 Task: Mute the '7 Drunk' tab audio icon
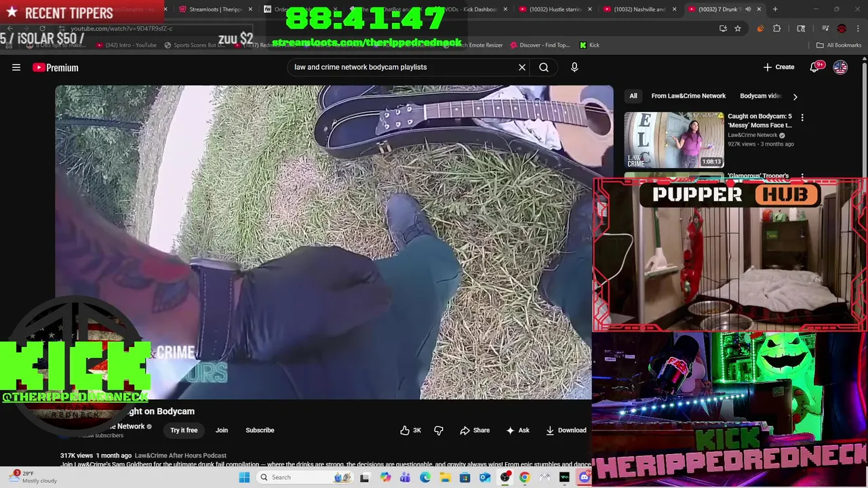pyautogui.click(x=748, y=9)
